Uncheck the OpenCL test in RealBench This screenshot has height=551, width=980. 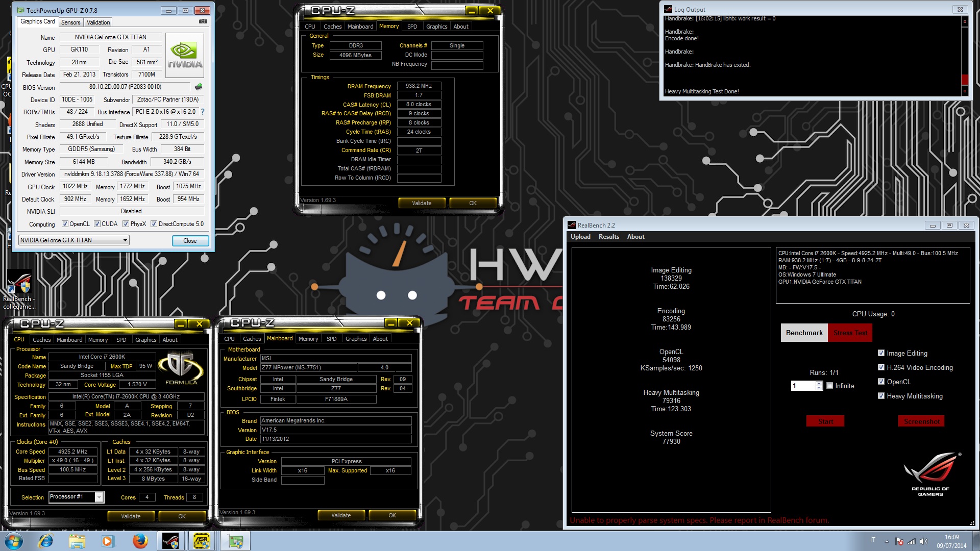click(881, 382)
